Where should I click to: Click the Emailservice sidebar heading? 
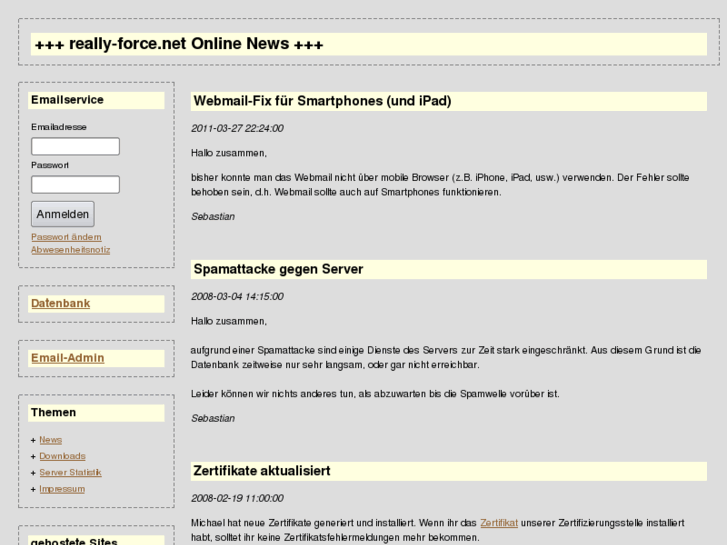[96, 100]
